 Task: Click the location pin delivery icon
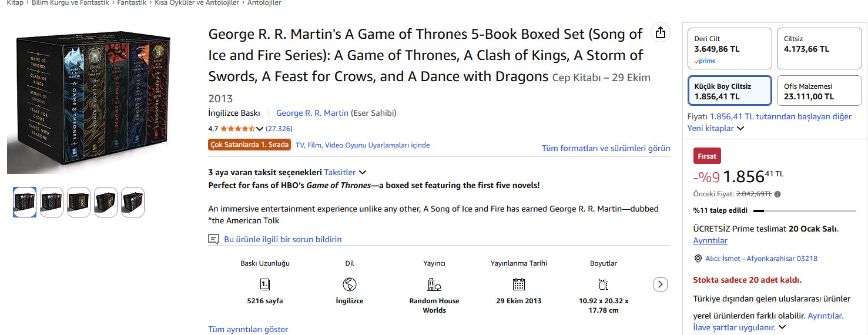click(698, 259)
